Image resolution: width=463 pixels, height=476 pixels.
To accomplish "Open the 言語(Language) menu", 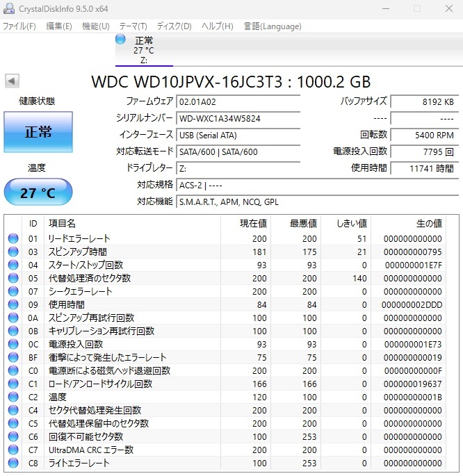I will [x=273, y=26].
